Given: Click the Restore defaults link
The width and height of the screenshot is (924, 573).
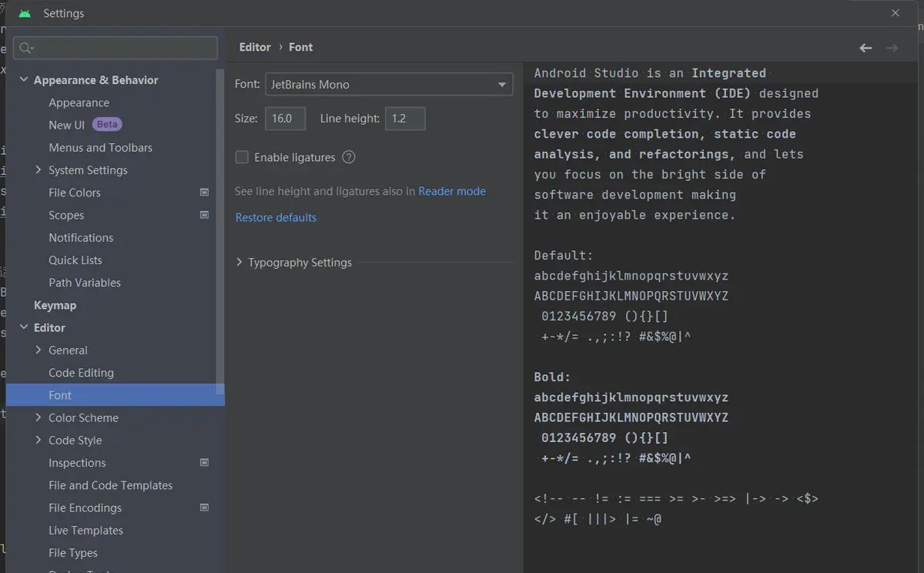Looking at the screenshot, I should 275,217.
